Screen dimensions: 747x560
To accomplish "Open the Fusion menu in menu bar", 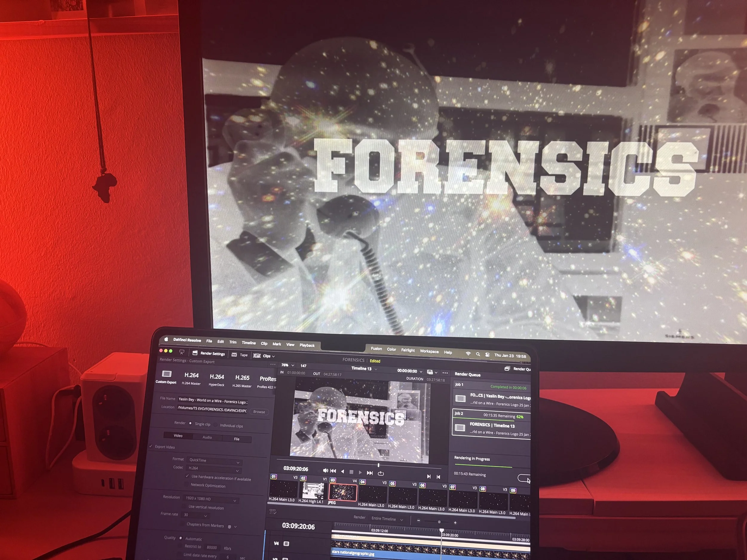I will [x=376, y=349].
